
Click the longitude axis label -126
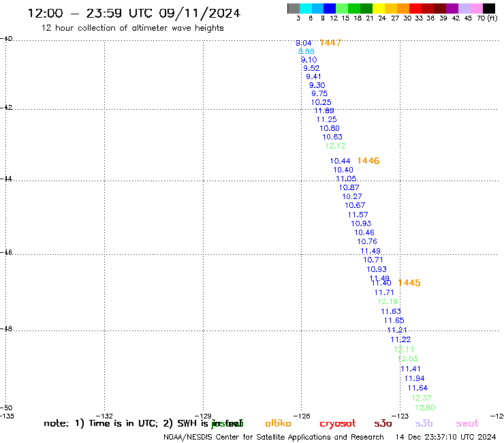click(302, 416)
